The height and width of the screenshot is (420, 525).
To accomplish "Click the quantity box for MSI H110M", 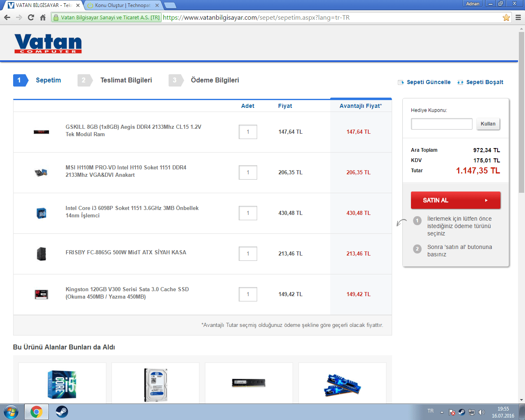I will [x=248, y=172].
